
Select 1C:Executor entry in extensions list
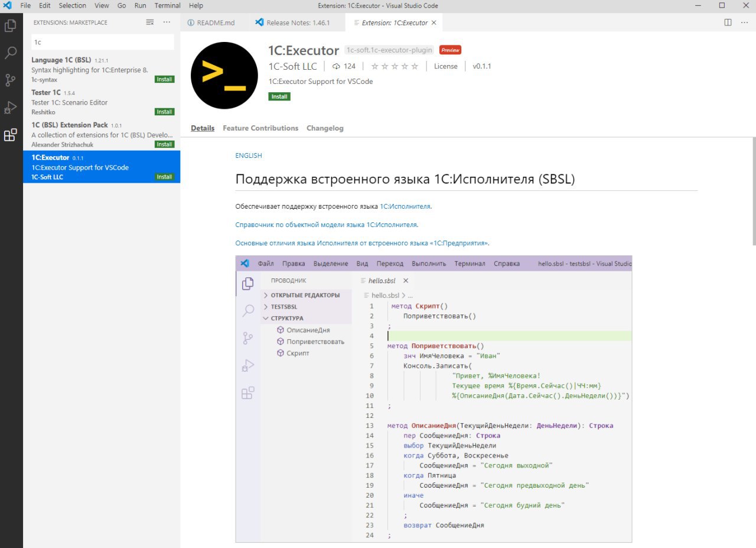click(x=102, y=167)
